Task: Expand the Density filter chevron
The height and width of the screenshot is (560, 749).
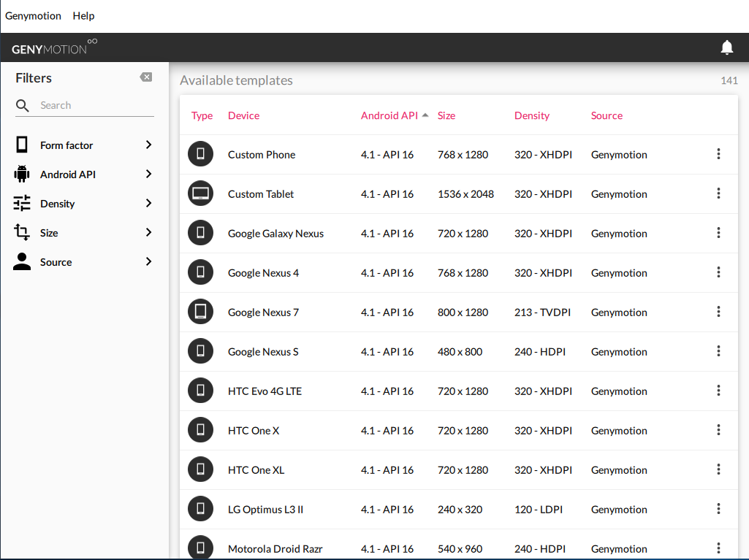Action: click(x=148, y=204)
